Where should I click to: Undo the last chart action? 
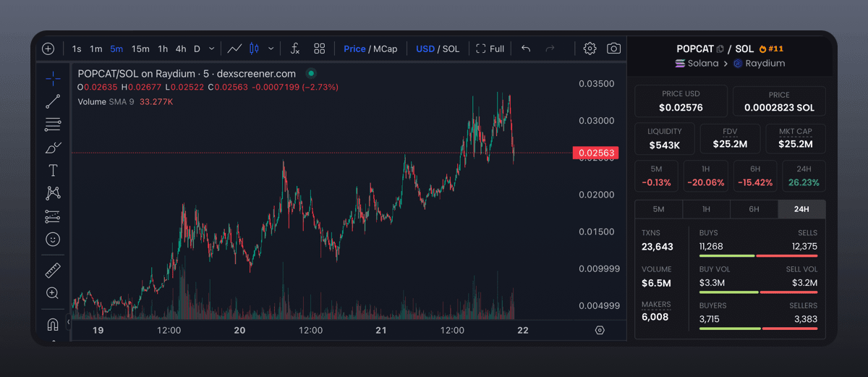click(526, 48)
